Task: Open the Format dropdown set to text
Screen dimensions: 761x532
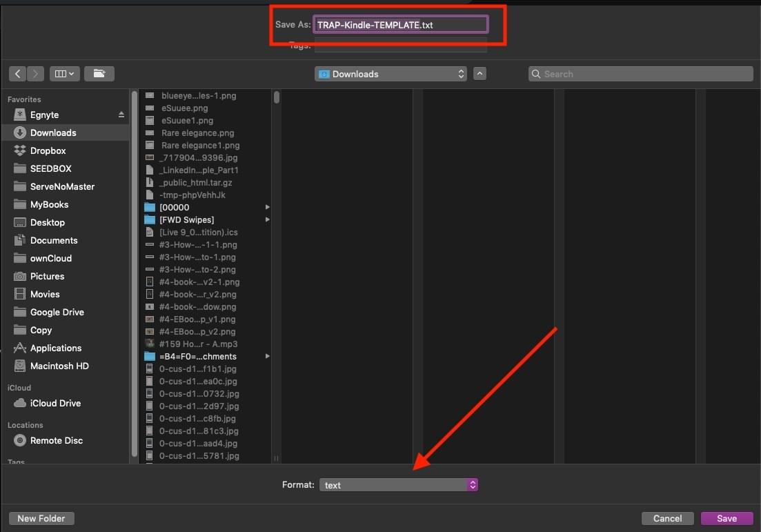Action: [399, 485]
